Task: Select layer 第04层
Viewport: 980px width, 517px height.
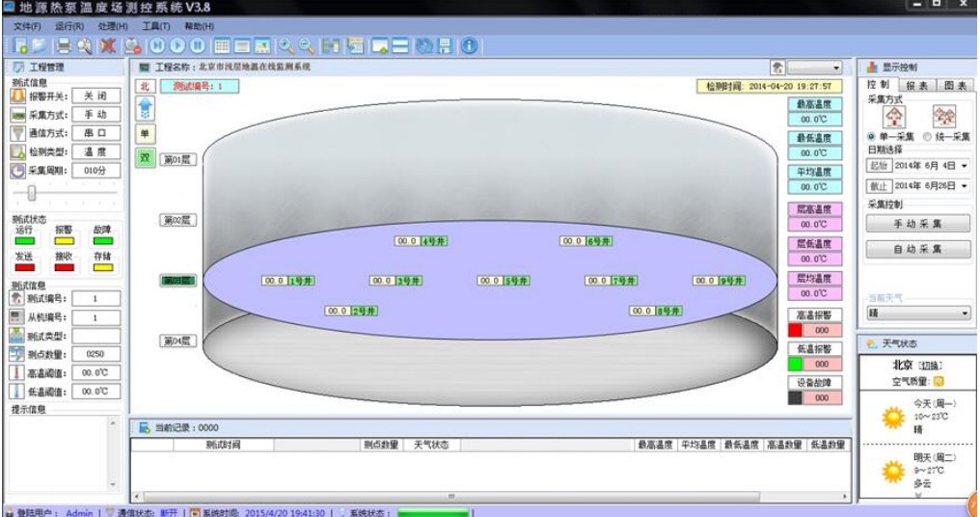Action: pos(177,340)
